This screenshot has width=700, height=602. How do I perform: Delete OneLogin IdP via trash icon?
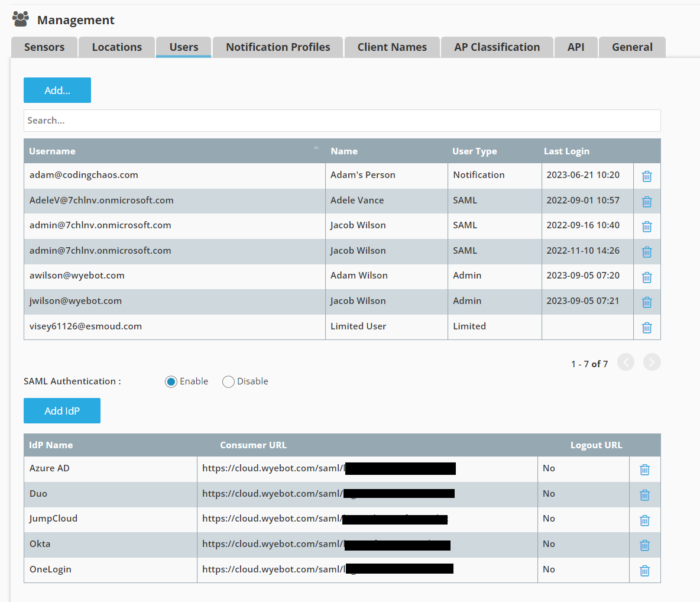[x=644, y=571]
